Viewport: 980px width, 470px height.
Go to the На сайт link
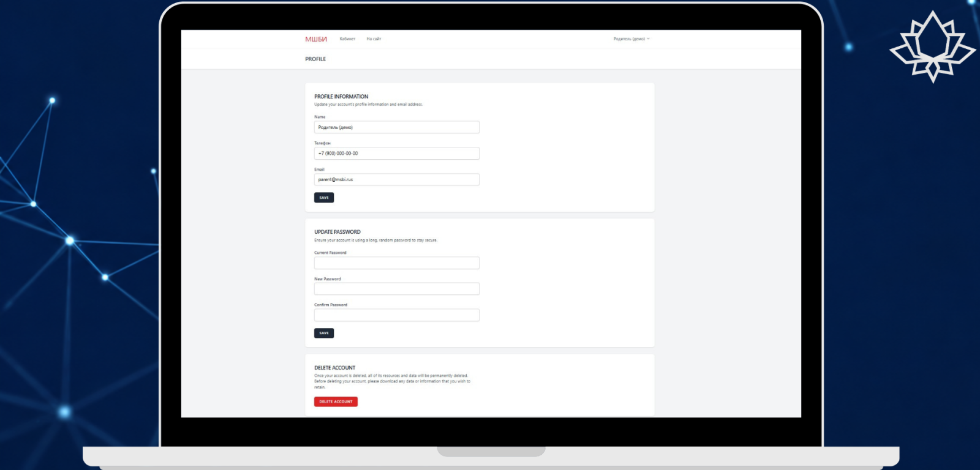(x=374, y=39)
